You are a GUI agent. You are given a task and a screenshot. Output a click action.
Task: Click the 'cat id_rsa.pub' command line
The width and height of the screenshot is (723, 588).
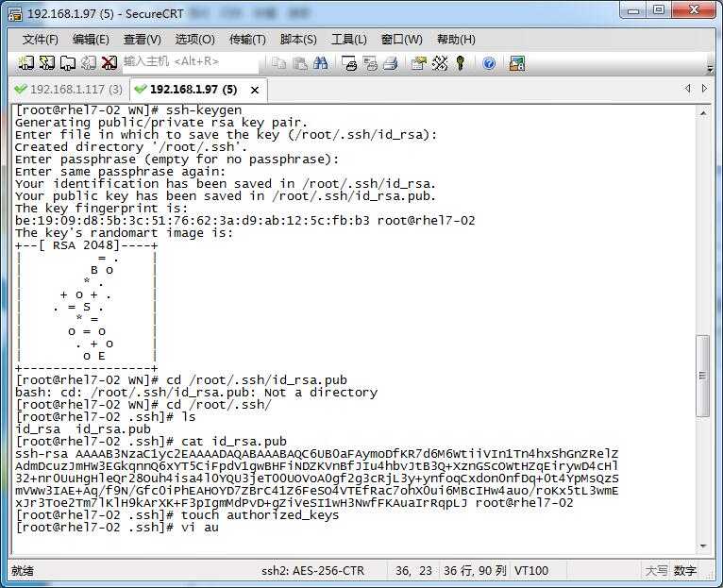pyautogui.click(x=151, y=442)
